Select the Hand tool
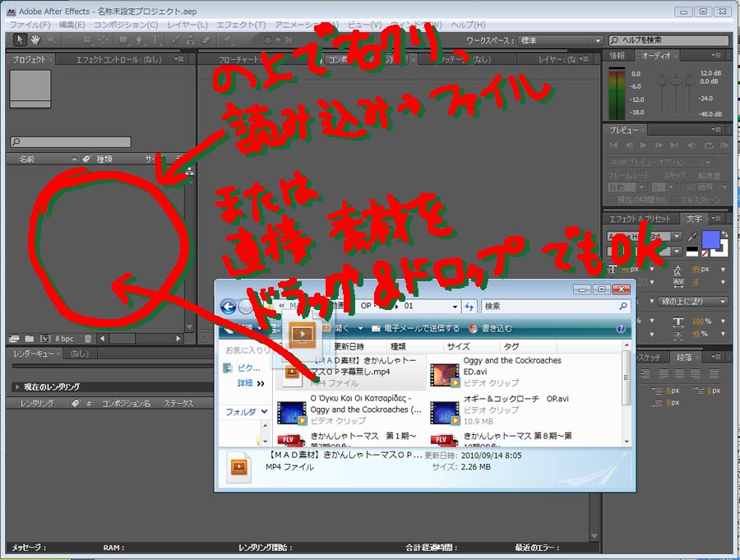The height and width of the screenshot is (560, 740). coord(35,39)
